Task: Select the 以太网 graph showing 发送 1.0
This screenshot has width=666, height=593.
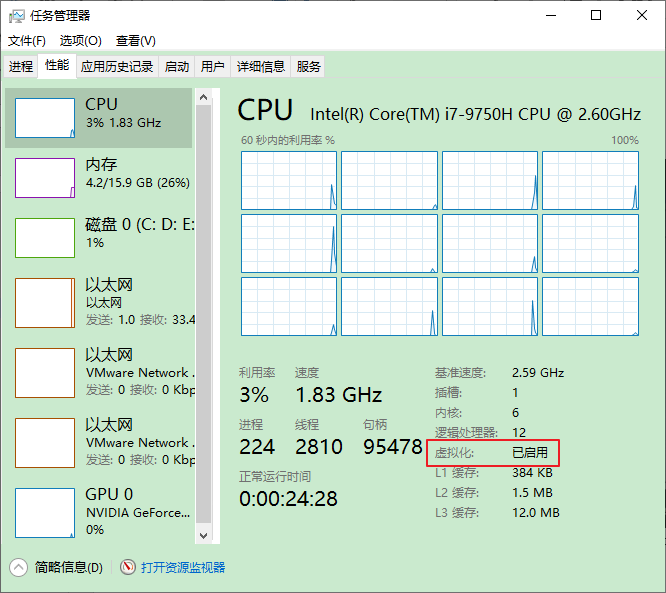Action: 45,303
